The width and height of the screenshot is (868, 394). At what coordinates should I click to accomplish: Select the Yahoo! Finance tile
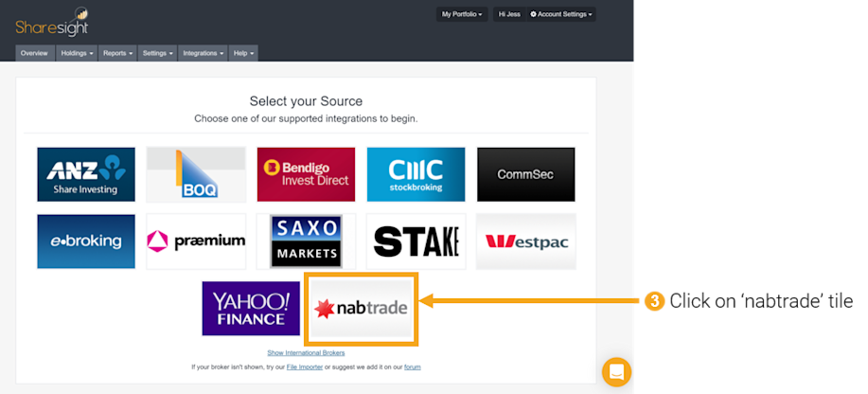pyautogui.click(x=251, y=309)
